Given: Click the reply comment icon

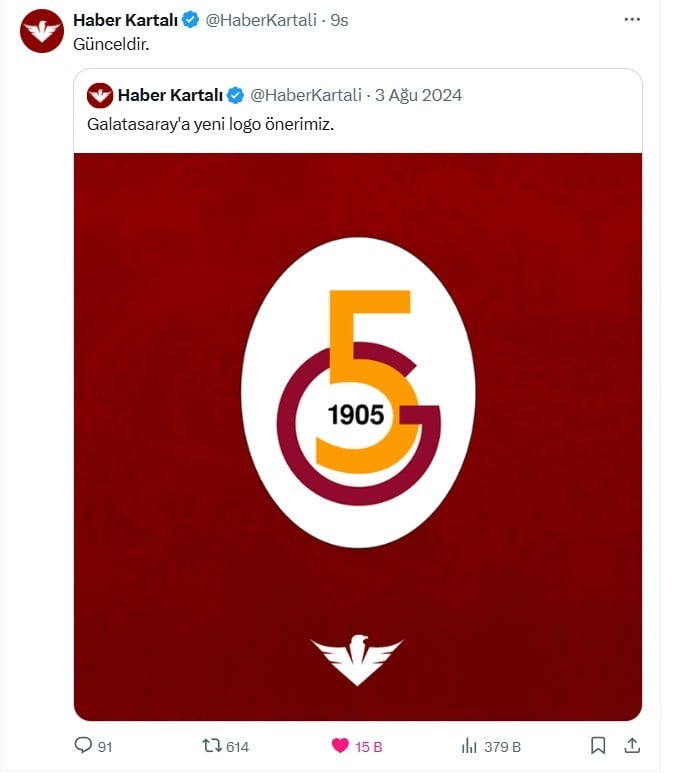Looking at the screenshot, I should click(83, 746).
